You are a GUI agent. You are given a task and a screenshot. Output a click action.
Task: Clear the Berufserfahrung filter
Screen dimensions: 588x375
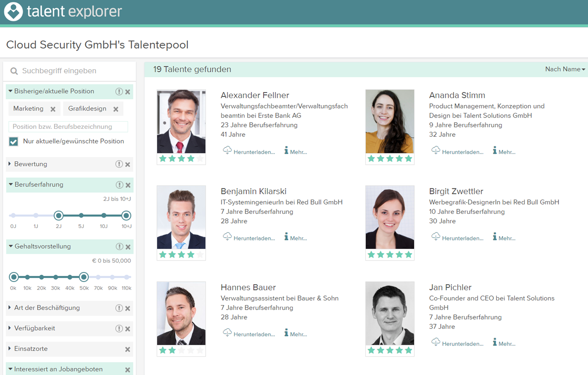coord(128,185)
